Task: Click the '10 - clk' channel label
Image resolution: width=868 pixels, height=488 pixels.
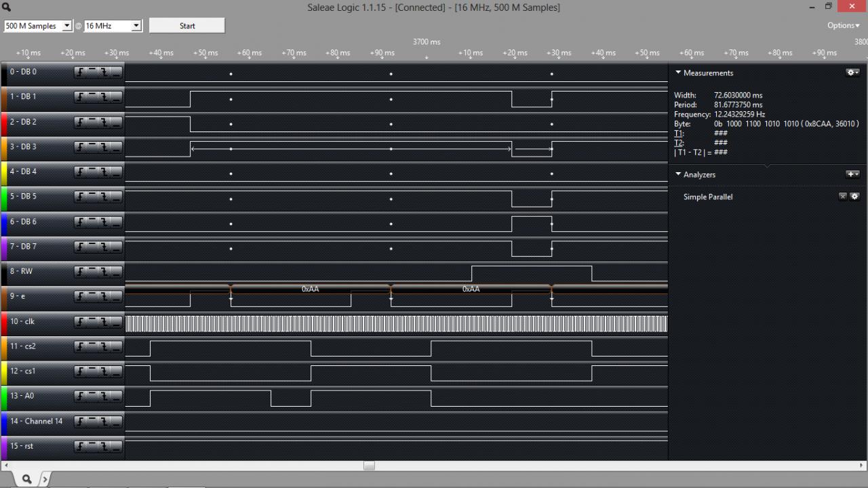Action: tap(22, 322)
